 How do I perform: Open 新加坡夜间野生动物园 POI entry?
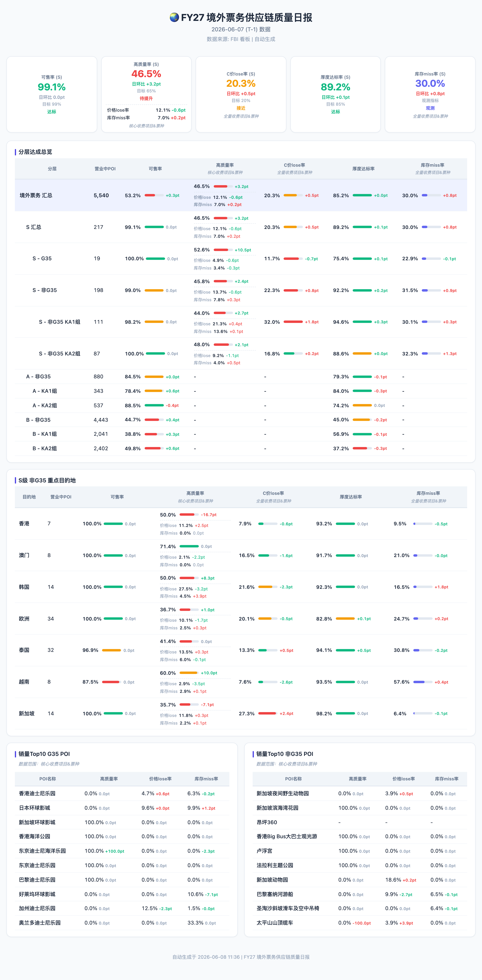pos(283,793)
